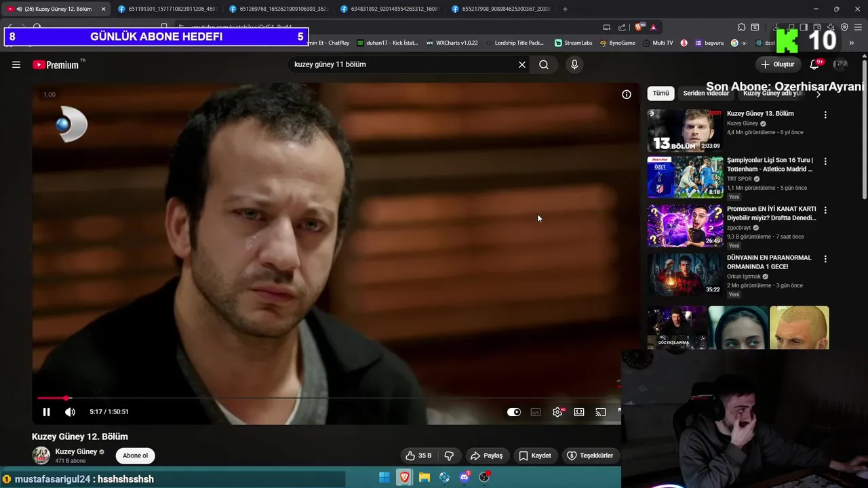The image size is (868, 488).
Task: Open Şampiyonlar Ligi Son 16 Turu thumbnail
Action: pos(685,177)
